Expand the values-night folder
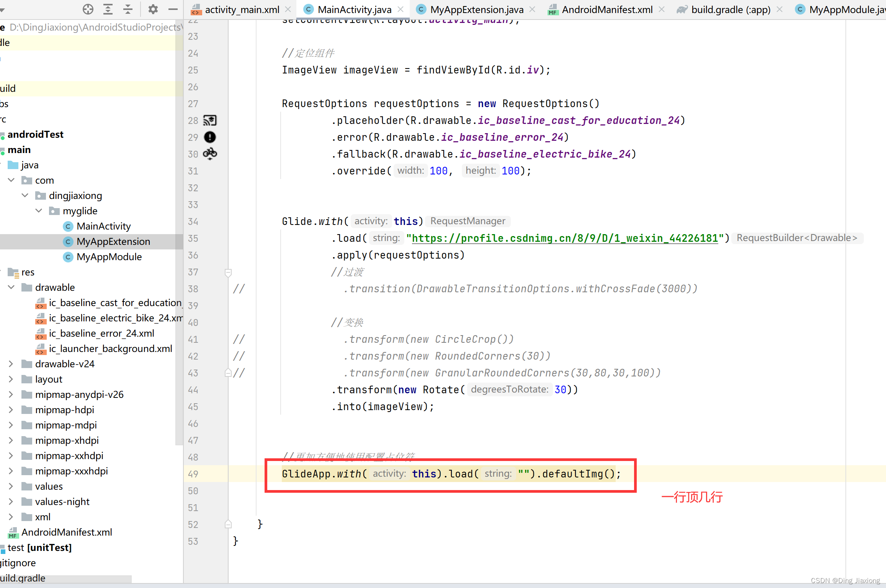The image size is (886, 588). coord(11,501)
